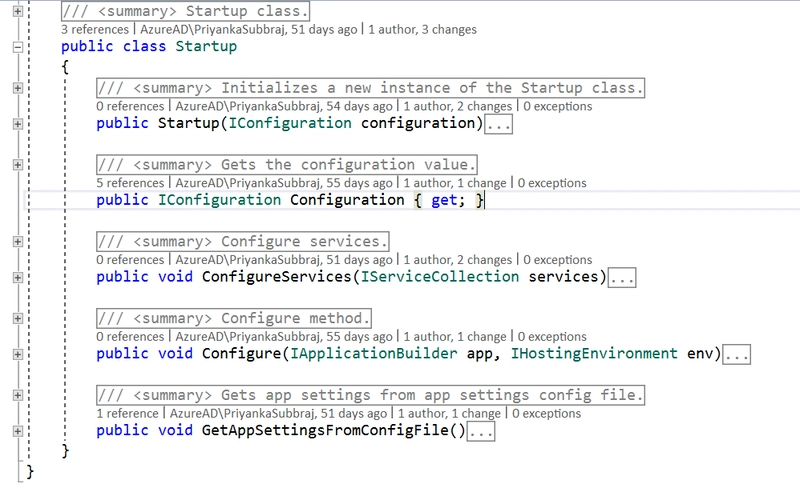Expand outlining beside the GetAppSettingsFromConfigFile signature
The height and width of the screenshot is (488, 800).
tap(17, 431)
